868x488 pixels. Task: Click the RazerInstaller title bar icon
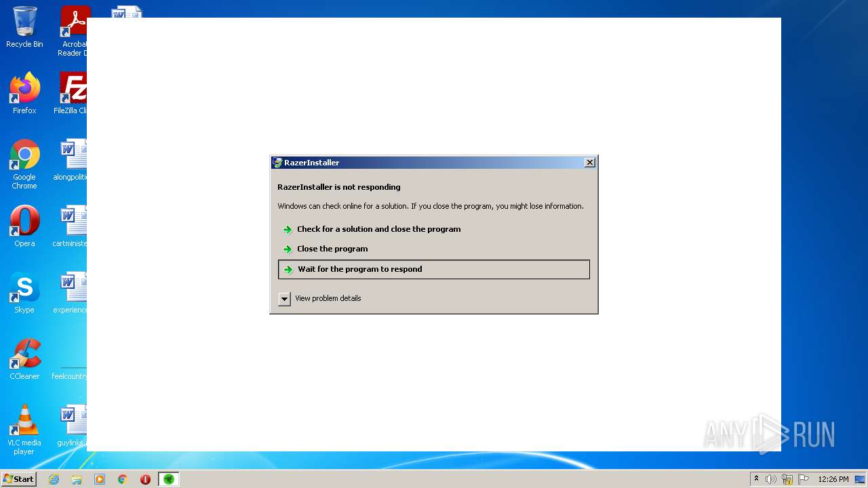[277, 163]
